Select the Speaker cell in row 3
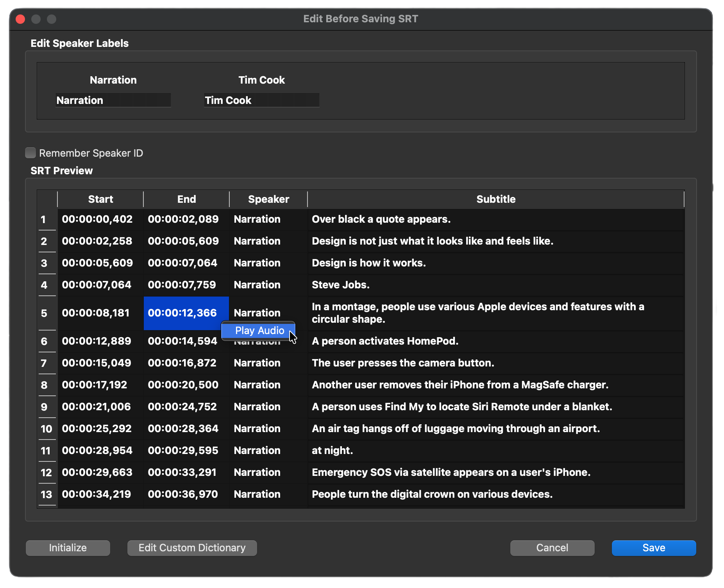The width and height of the screenshot is (724, 588). (257, 263)
